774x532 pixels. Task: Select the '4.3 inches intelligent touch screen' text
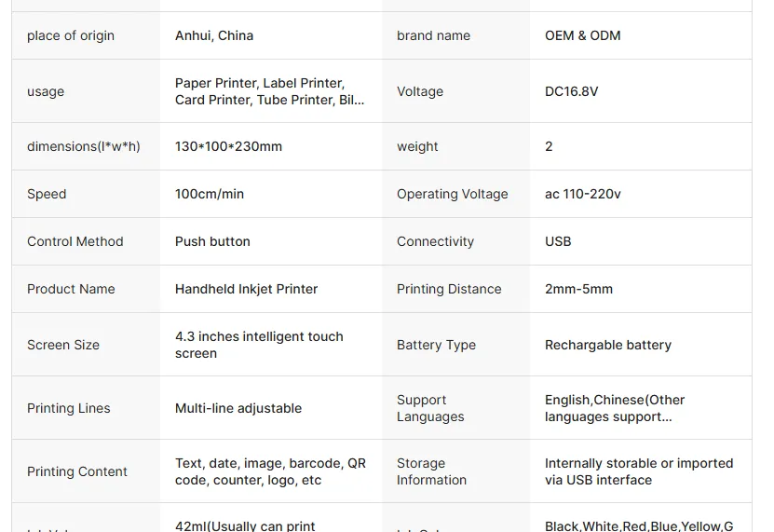[259, 345]
